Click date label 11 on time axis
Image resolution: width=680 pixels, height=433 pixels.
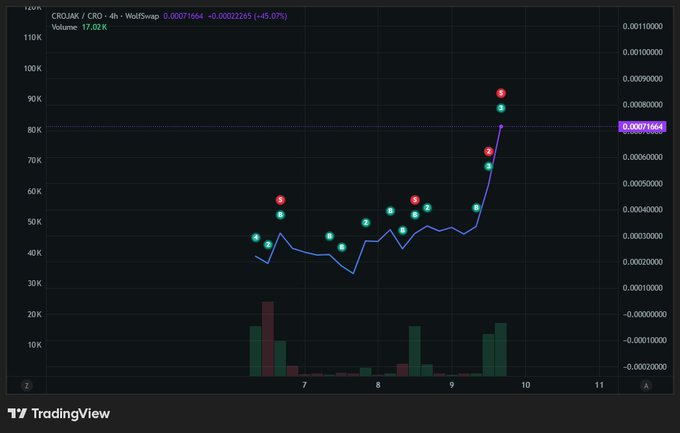pyautogui.click(x=599, y=385)
